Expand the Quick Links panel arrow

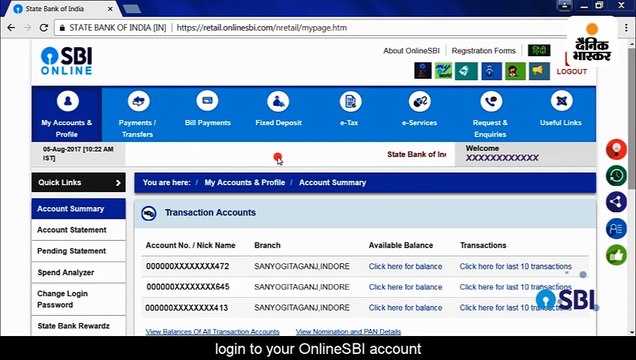[x=118, y=183]
